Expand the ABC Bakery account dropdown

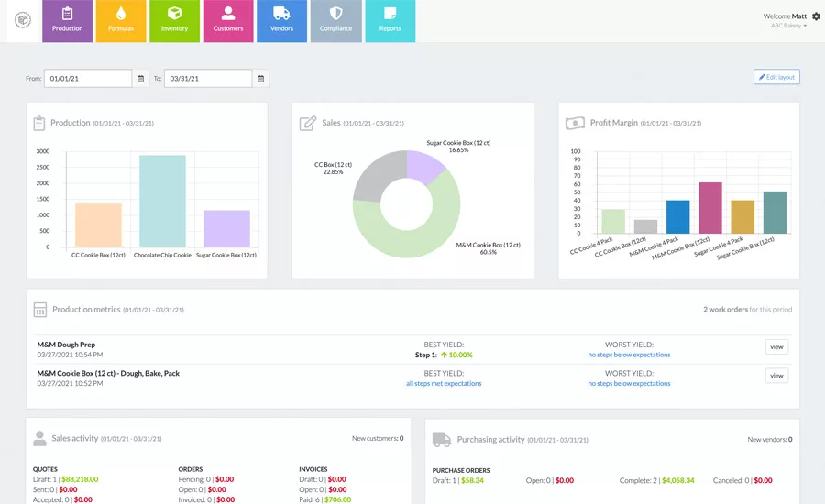click(x=788, y=26)
